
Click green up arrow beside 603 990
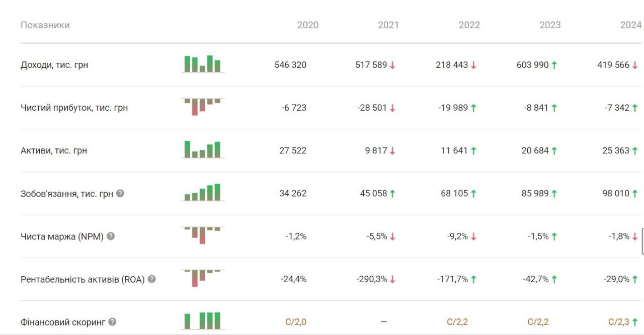(x=554, y=65)
